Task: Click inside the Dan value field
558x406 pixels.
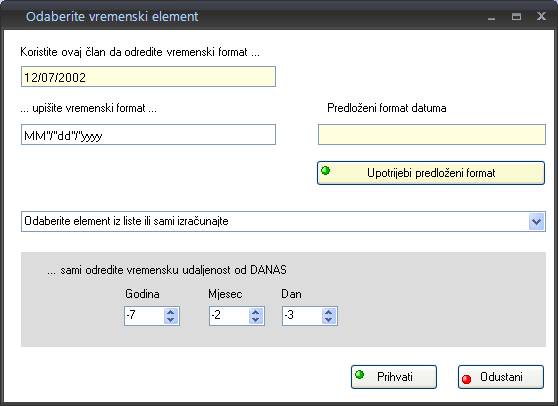Action: [302, 316]
